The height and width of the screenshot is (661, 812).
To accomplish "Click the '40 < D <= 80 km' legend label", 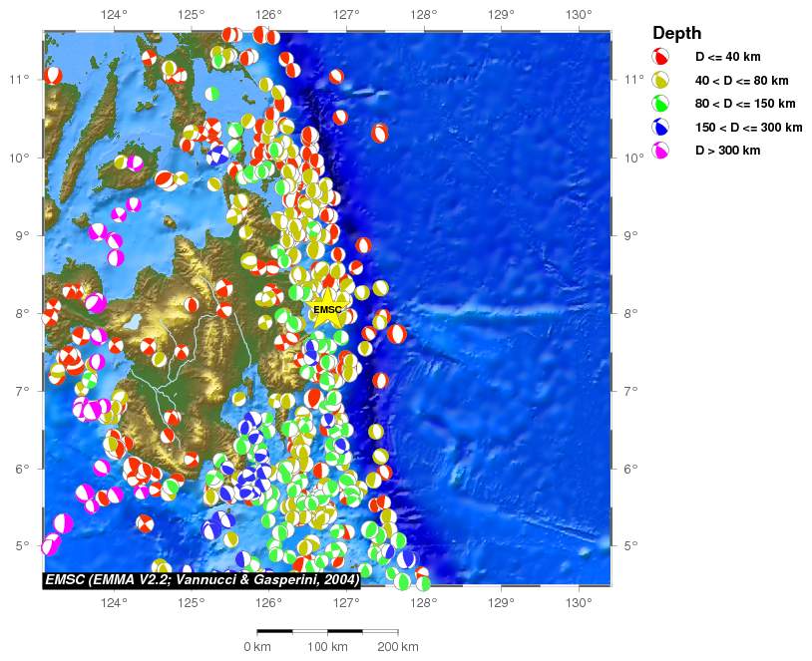I will [x=741, y=80].
